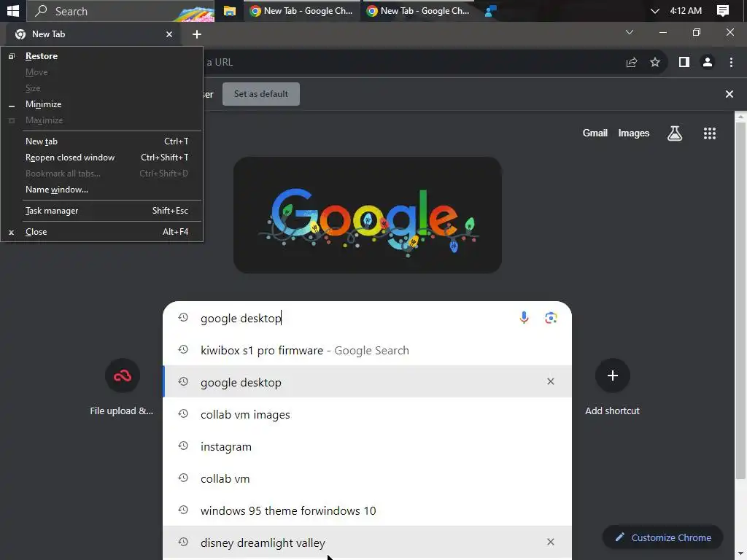Select Name window... menu item

tap(102, 189)
